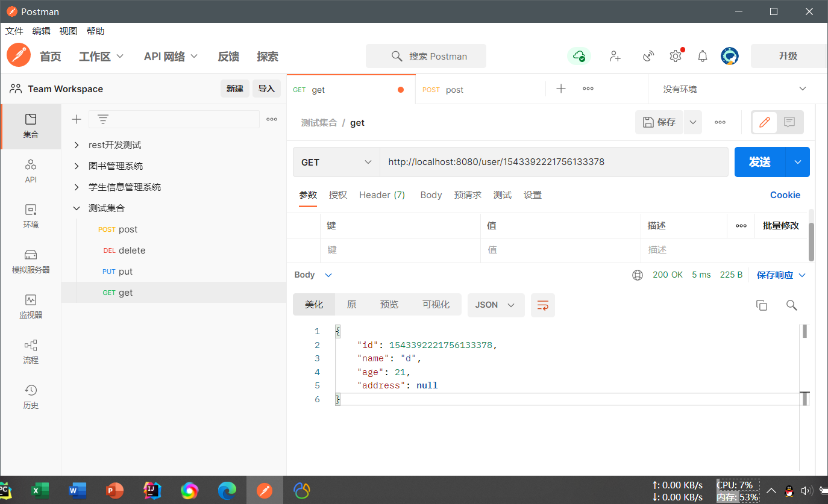Open the 保存 options dropdown arrow
This screenshot has height=504, width=828.
[x=693, y=122]
